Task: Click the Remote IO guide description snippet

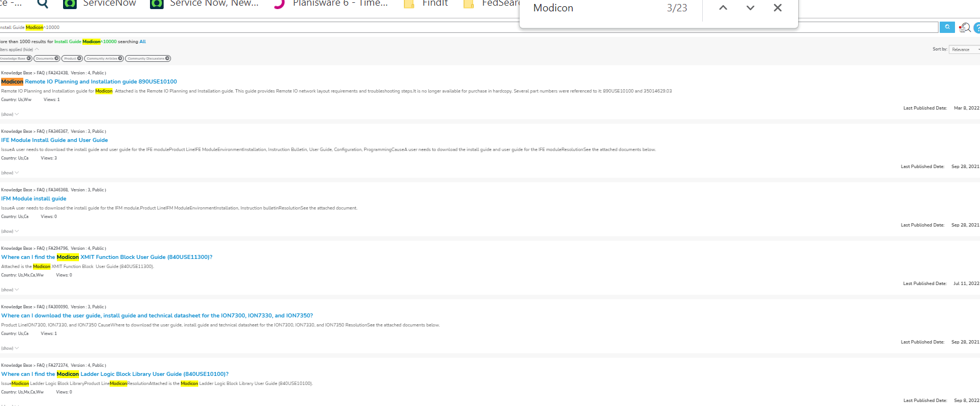Action: (x=336, y=91)
